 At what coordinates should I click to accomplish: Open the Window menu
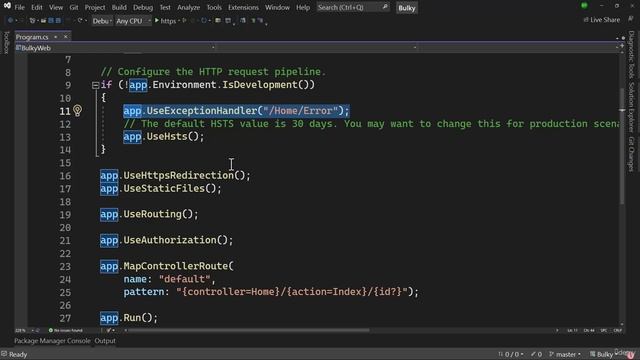[x=277, y=7]
